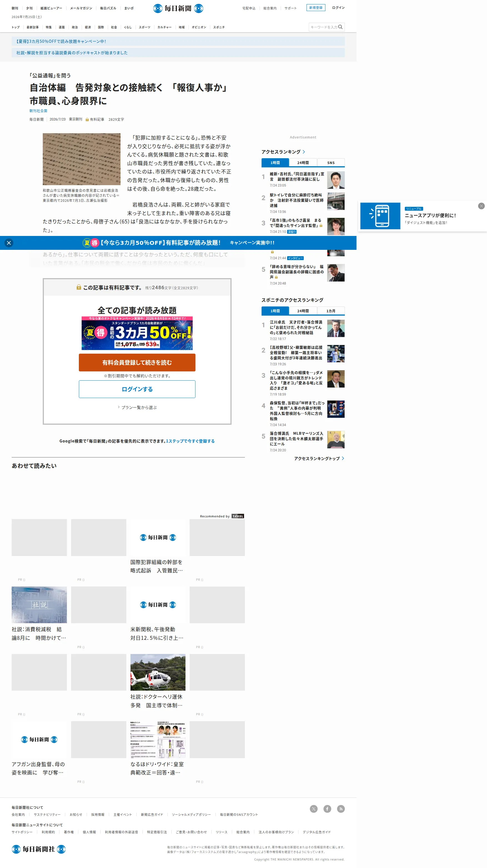The height and width of the screenshot is (868, 487).
Task: Open 米新関税、午後発動 recommended article
Action: (x=157, y=633)
